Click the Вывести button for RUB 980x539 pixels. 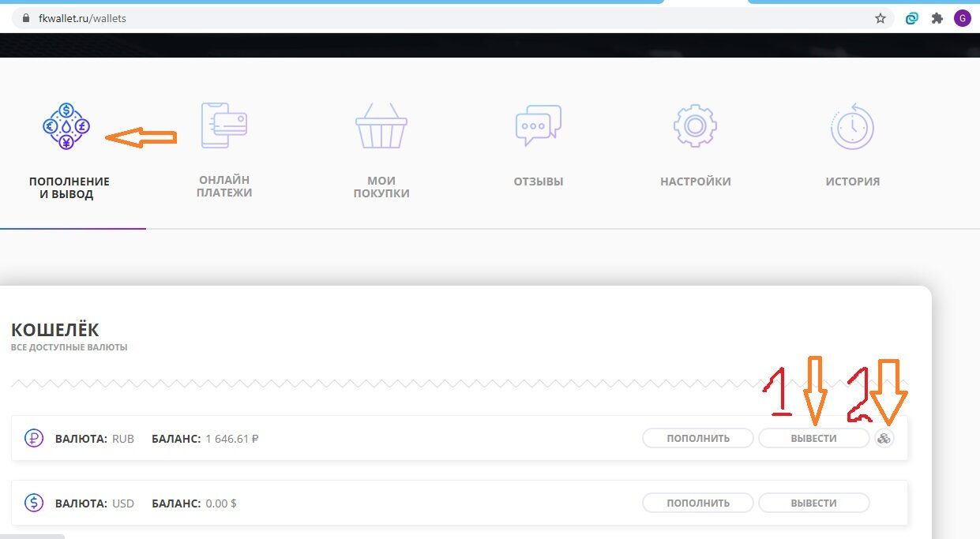tap(814, 438)
